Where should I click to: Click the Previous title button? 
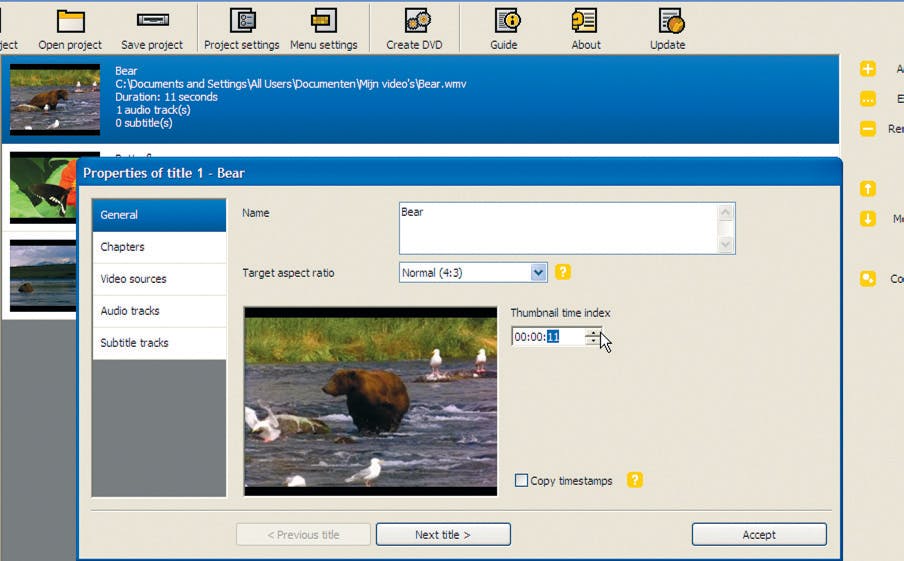[x=303, y=534]
